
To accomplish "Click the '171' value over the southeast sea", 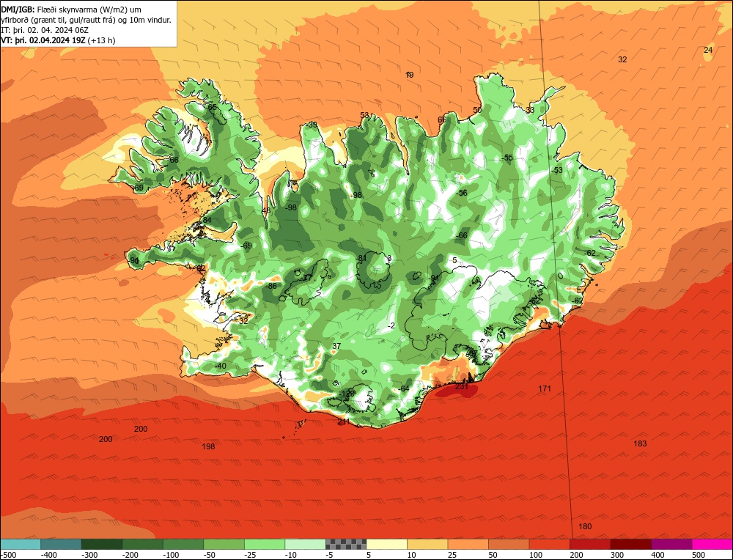I will click(x=545, y=388).
